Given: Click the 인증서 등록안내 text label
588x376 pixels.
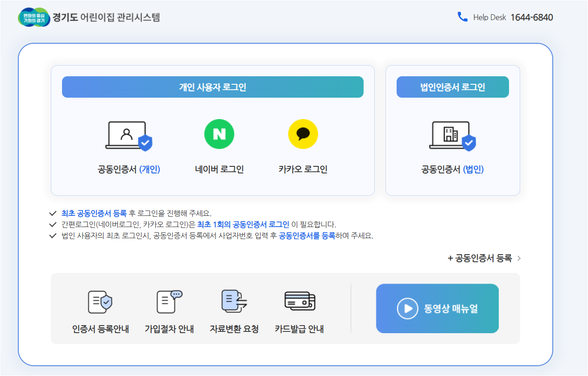Looking at the screenshot, I should [x=100, y=330].
